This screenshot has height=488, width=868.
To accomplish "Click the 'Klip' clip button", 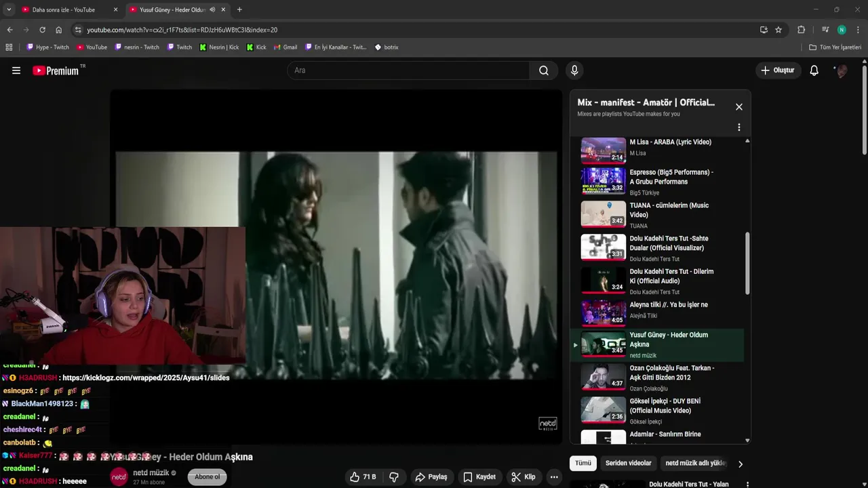I will click(x=524, y=477).
